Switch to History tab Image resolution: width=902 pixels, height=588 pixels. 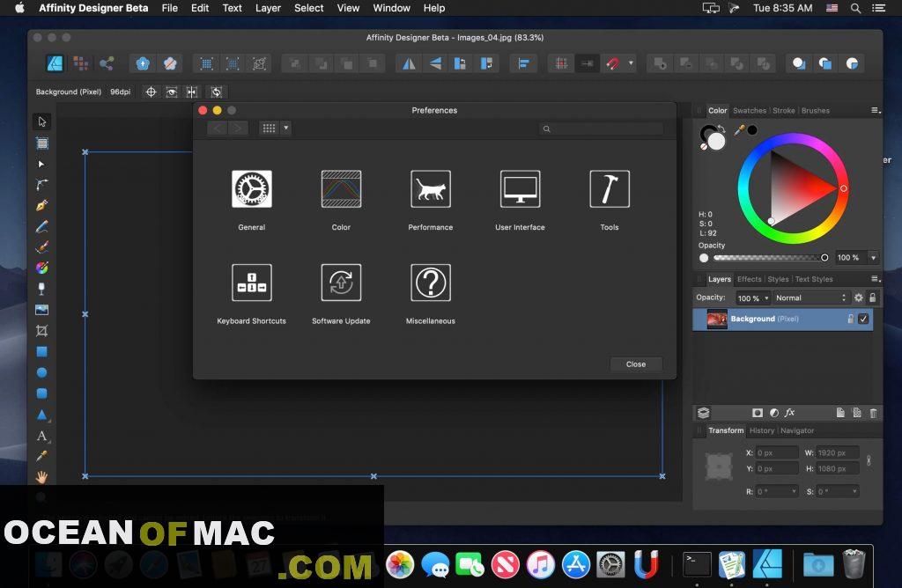coord(762,430)
